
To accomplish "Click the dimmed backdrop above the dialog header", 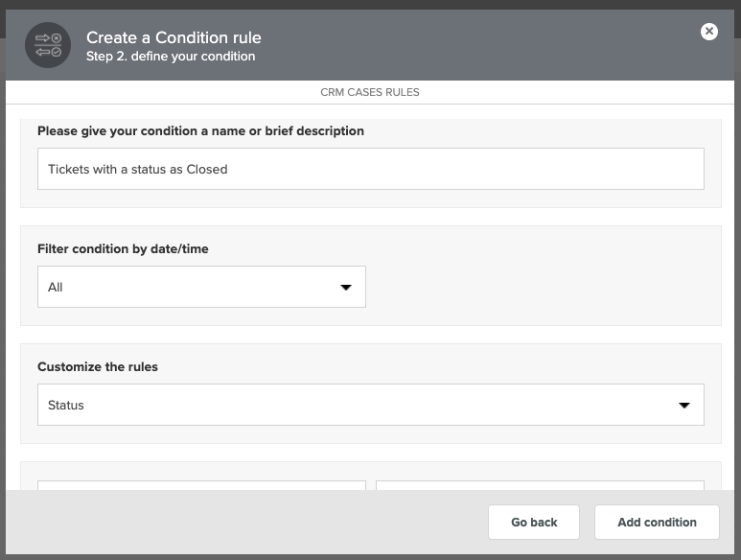I will point(370,5).
